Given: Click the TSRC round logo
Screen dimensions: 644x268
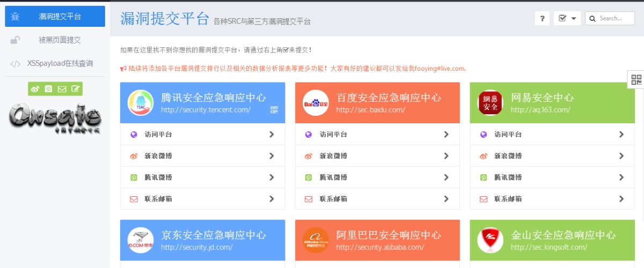Looking at the screenshot, I should pyautogui.click(x=141, y=102).
